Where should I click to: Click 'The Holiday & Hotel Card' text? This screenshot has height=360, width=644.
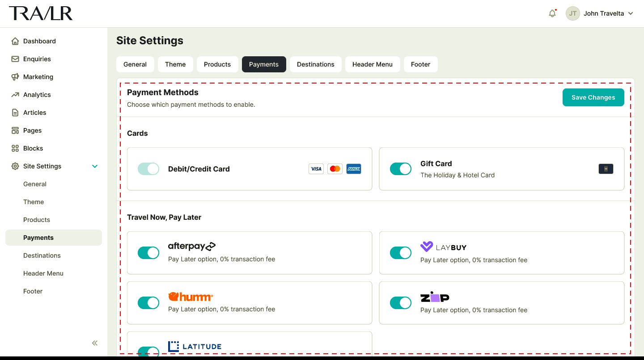pos(458,175)
